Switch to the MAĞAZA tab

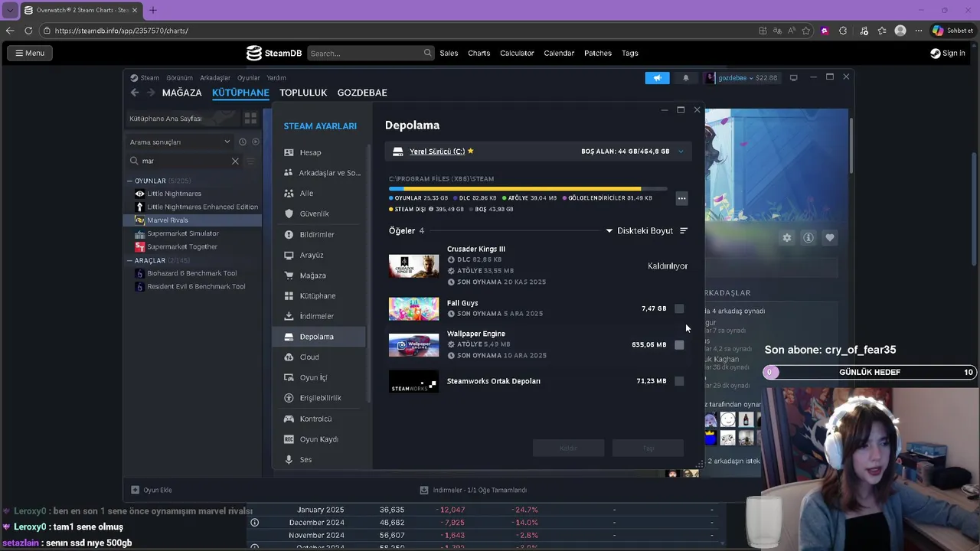click(182, 93)
